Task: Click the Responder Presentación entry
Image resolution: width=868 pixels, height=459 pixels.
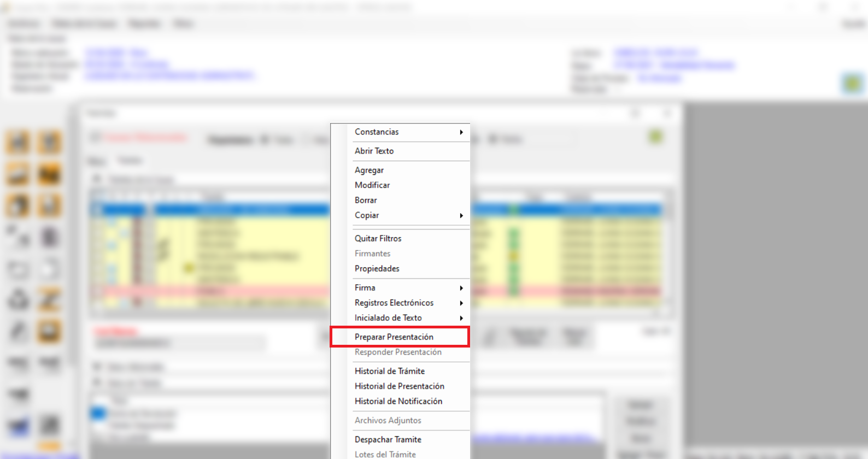Action: 398,352
